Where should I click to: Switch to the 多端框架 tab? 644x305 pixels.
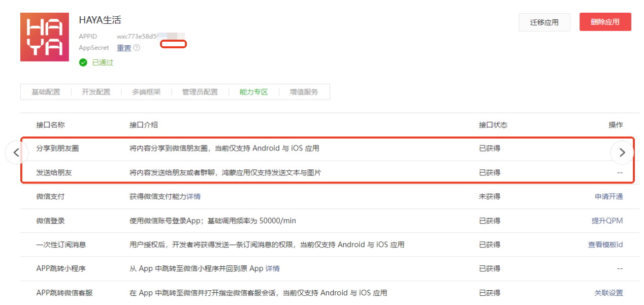(x=146, y=92)
